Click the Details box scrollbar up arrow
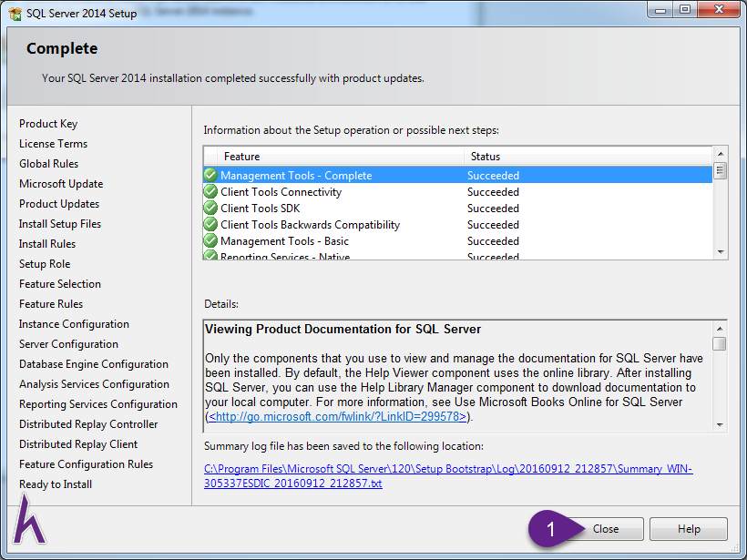747x560 pixels. tap(720, 329)
